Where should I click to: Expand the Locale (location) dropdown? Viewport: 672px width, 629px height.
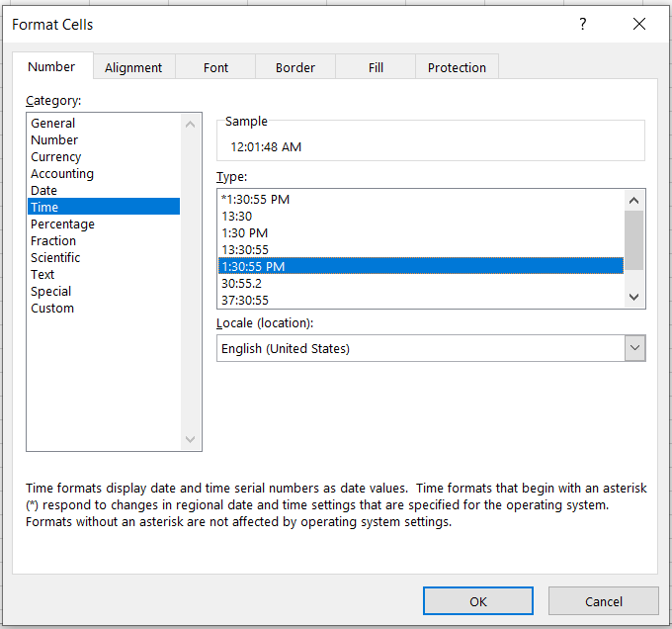634,348
